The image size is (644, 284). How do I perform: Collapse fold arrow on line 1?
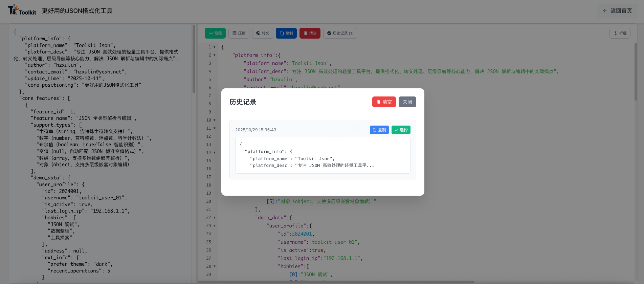click(x=214, y=47)
